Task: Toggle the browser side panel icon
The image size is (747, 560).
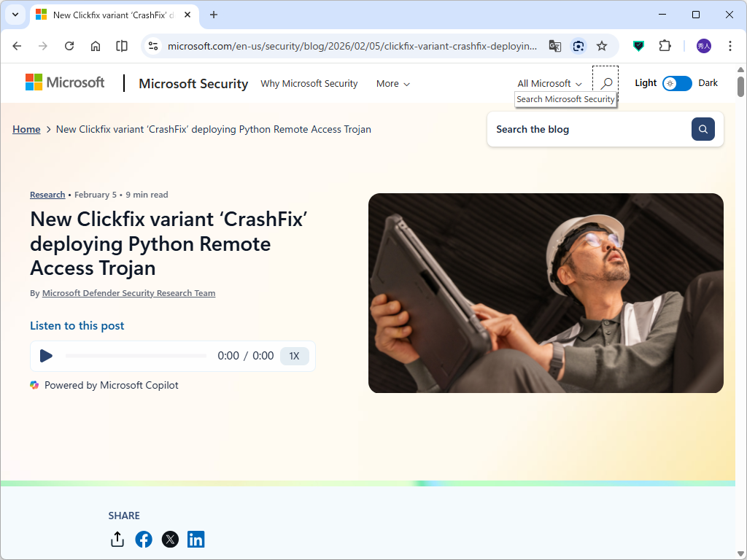Action: [x=122, y=46]
